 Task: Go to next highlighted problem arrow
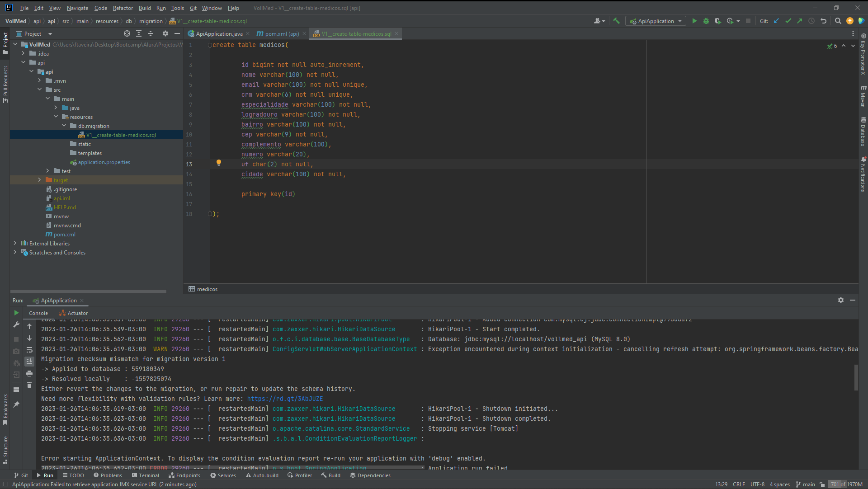[853, 46]
